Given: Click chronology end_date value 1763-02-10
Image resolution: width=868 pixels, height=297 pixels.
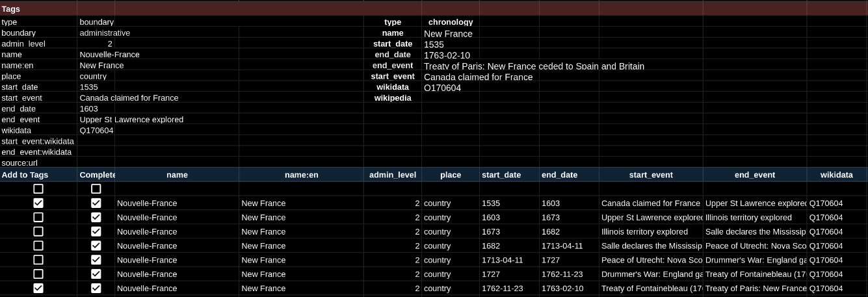Looking at the screenshot, I should point(447,55).
